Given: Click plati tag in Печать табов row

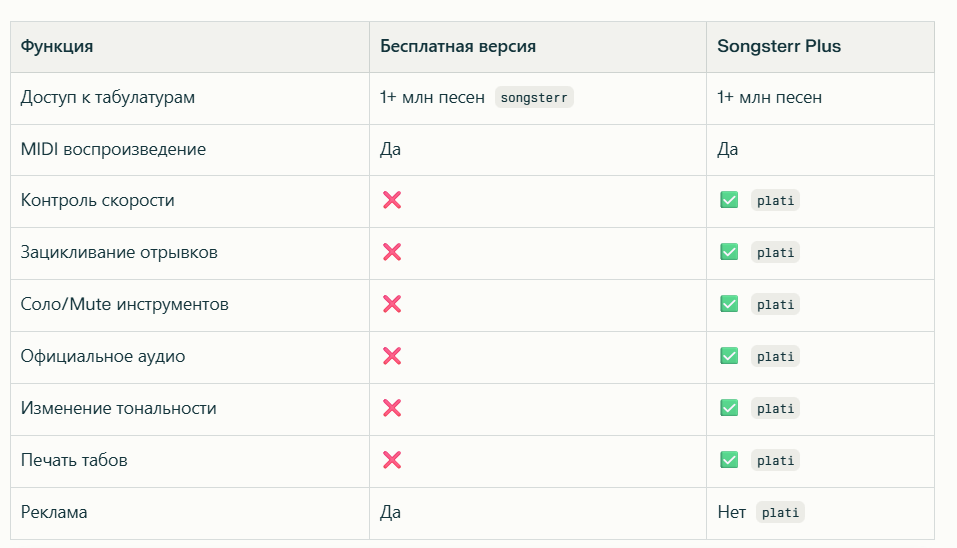Looking at the screenshot, I should click(776, 460).
